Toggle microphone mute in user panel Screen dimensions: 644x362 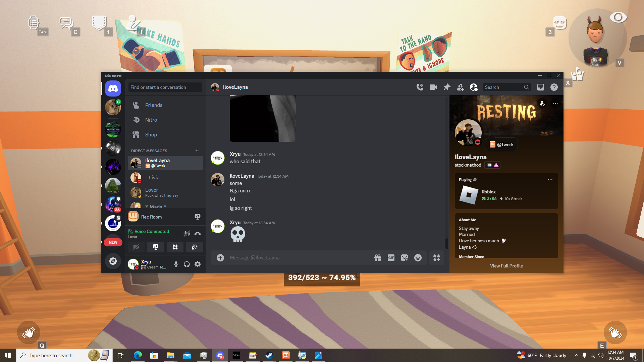point(176,264)
